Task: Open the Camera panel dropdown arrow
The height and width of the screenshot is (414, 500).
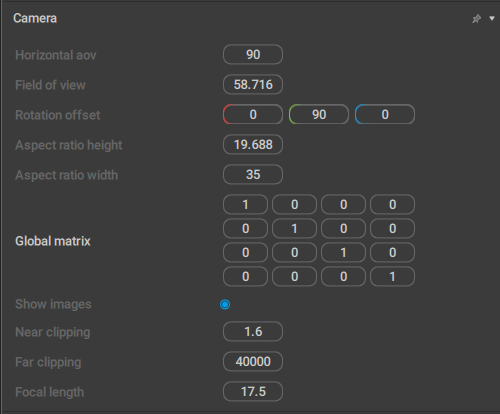Action: pyautogui.click(x=492, y=18)
